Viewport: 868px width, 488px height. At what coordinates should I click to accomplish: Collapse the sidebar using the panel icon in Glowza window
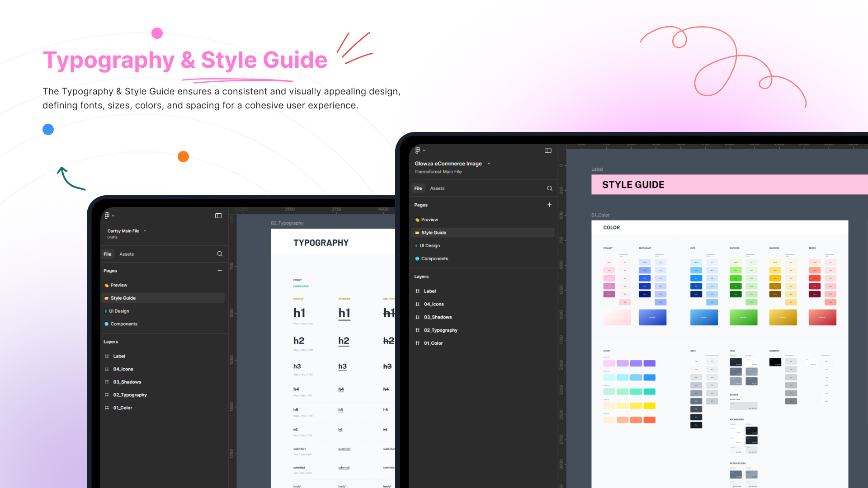click(x=548, y=150)
